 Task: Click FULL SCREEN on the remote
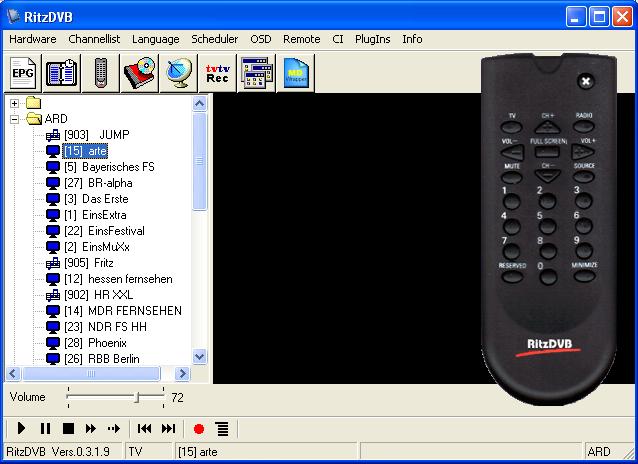[x=548, y=152]
